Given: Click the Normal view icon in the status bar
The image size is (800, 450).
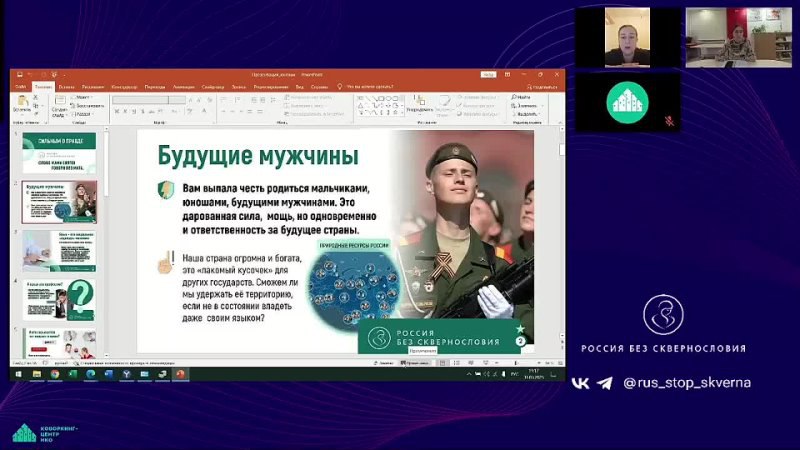Looking at the screenshot, I should click(x=442, y=363).
